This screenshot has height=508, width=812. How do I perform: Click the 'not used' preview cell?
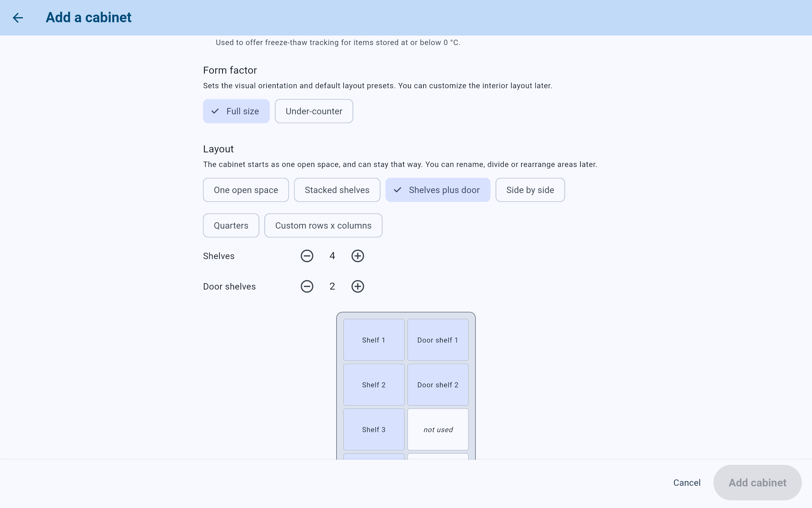tap(438, 429)
